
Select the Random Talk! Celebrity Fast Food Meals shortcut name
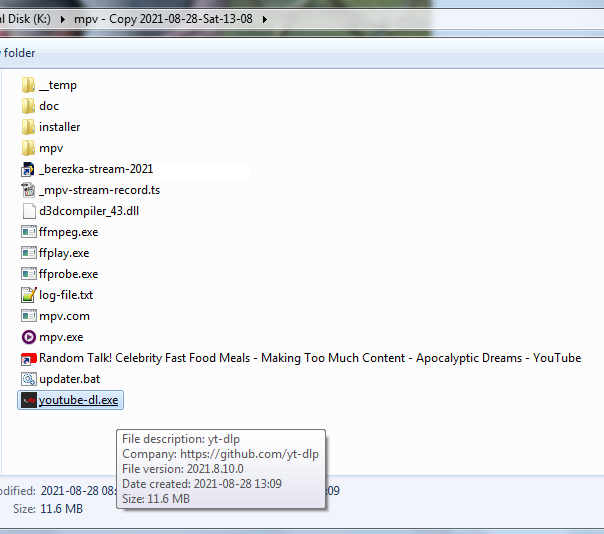(x=310, y=358)
